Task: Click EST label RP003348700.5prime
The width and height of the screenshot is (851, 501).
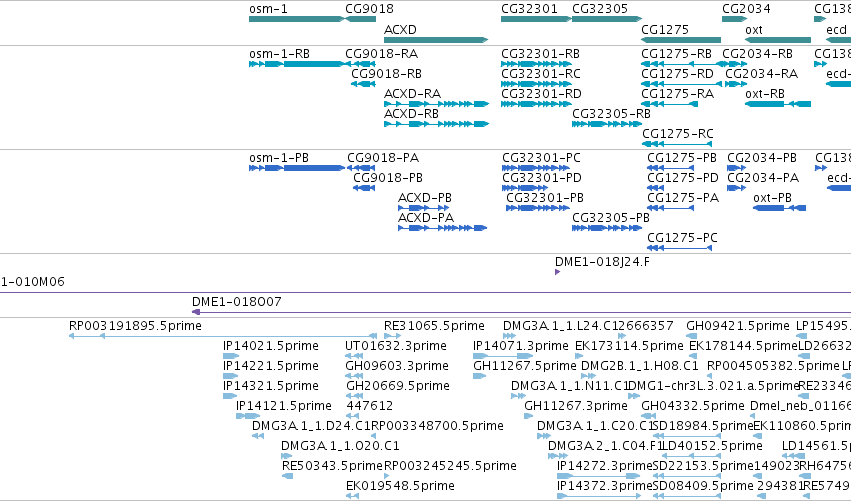Action: click(437, 426)
